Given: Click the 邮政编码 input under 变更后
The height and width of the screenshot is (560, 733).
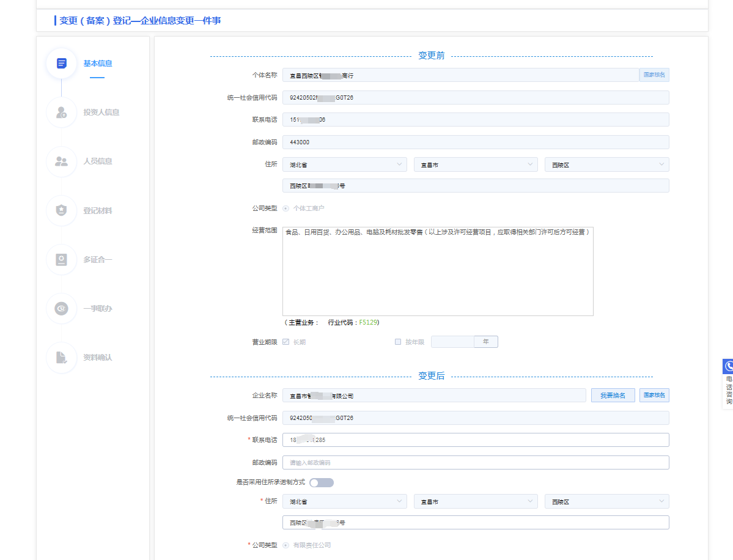Looking at the screenshot, I should click(476, 463).
